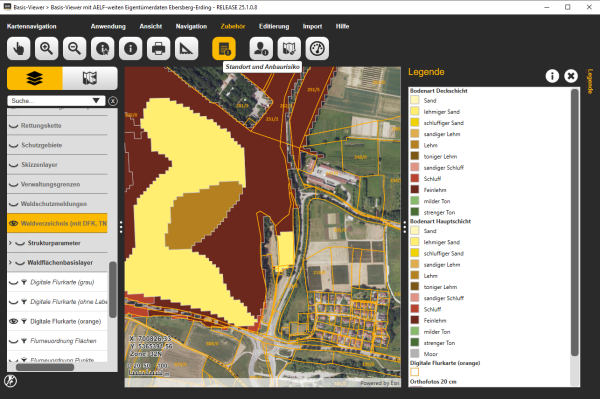This screenshot has width=600, height=399.
Task: Close the Legende panel
Action: [571, 76]
